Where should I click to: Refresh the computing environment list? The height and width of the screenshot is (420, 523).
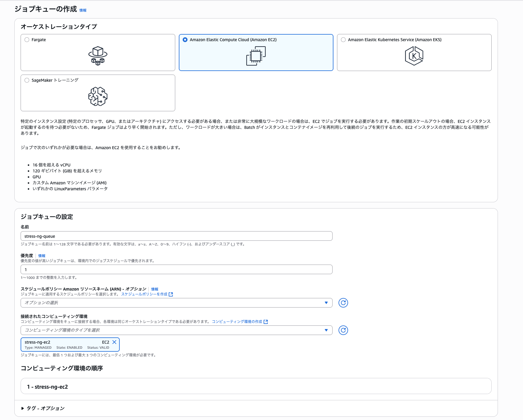pyautogui.click(x=343, y=330)
